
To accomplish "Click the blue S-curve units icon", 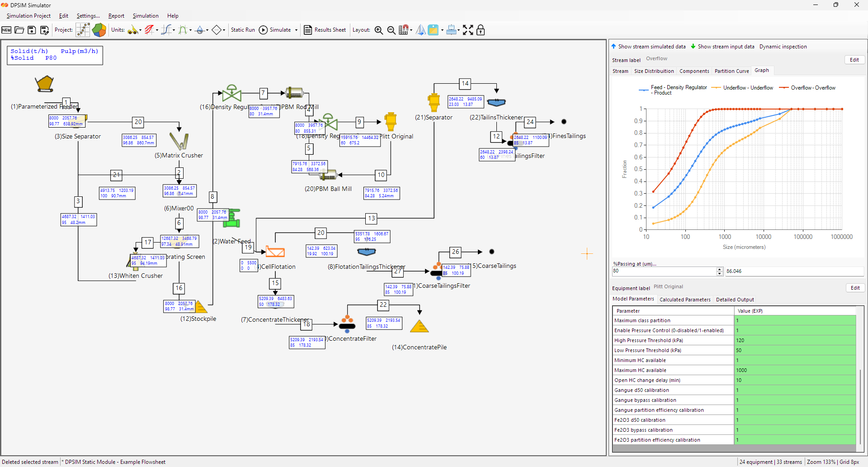I will click(x=166, y=30).
